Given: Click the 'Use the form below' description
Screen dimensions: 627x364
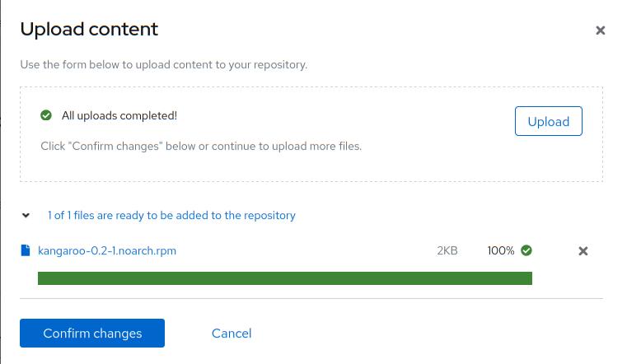Looking at the screenshot, I should (163, 64).
